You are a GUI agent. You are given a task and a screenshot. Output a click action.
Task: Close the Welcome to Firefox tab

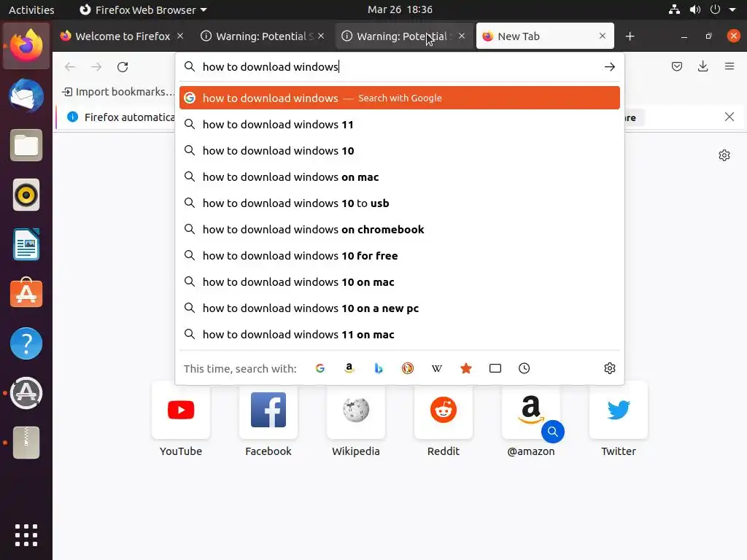point(180,36)
